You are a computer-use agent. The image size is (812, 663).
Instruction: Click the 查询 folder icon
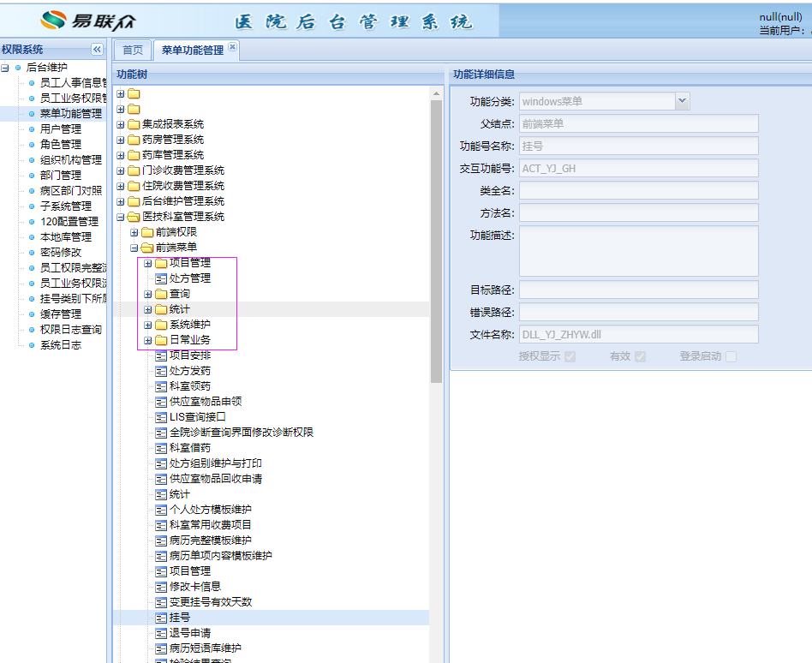point(161,294)
